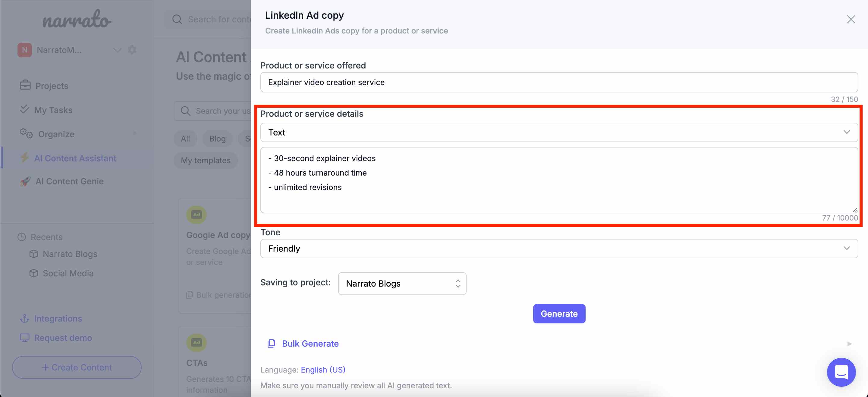Click the Social Media cube icon

click(x=34, y=273)
